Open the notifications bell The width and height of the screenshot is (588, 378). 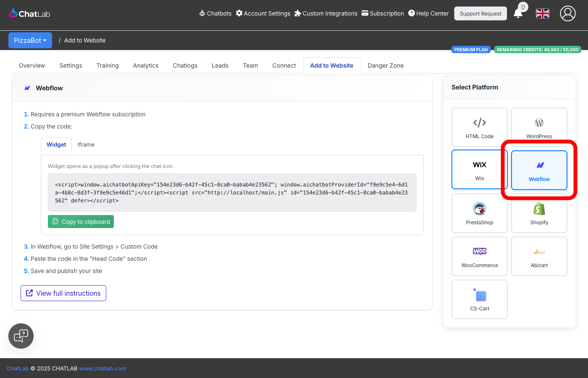pyautogui.click(x=518, y=14)
